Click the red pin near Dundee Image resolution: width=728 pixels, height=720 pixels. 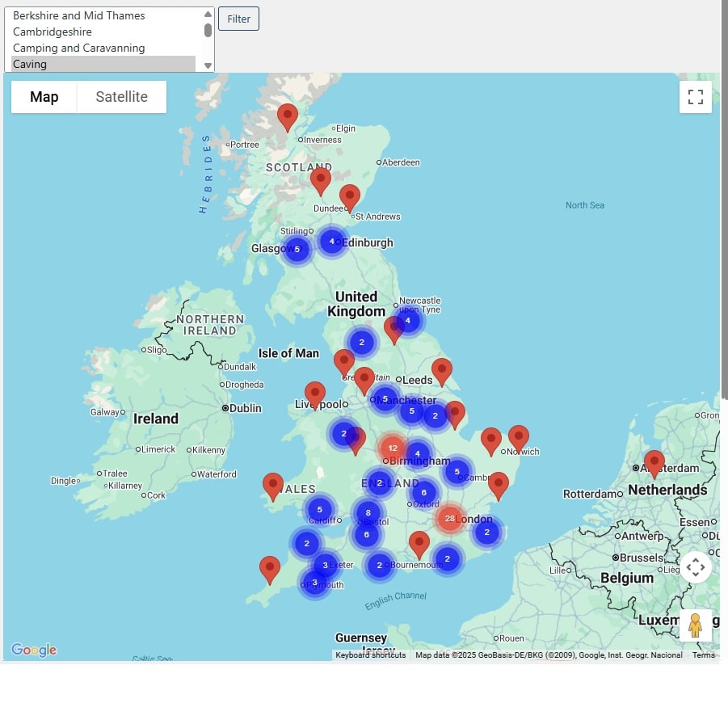(x=349, y=197)
